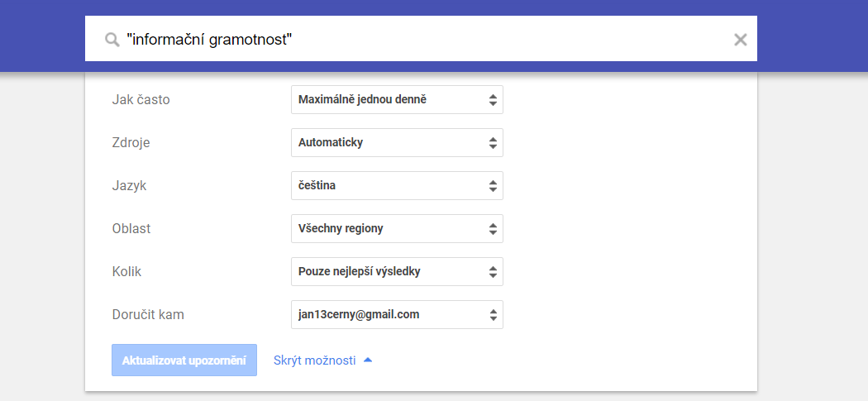Click the up-down arrows on Jak často selector
The height and width of the screenshot is (401, 868).
pos(493,100)
